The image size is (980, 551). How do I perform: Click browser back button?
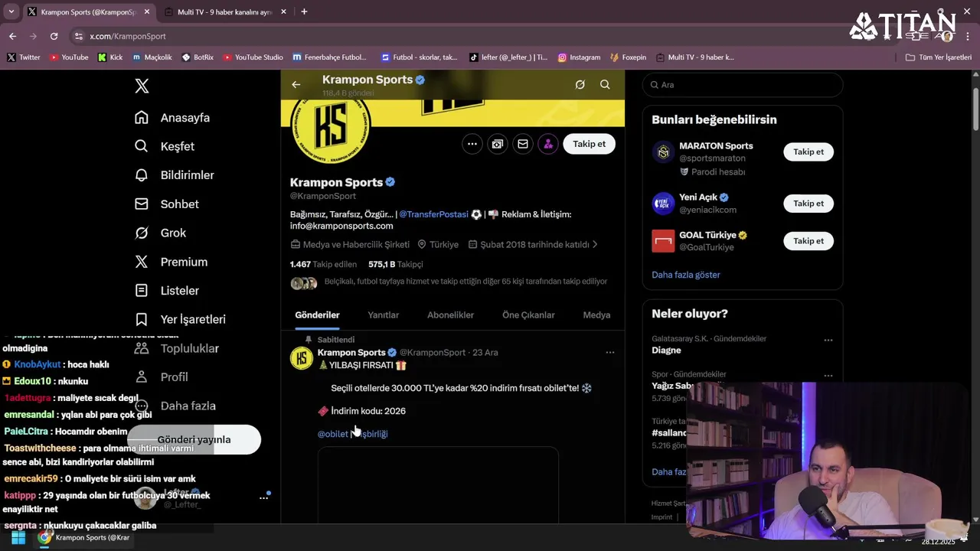click(x=12, y=36)
